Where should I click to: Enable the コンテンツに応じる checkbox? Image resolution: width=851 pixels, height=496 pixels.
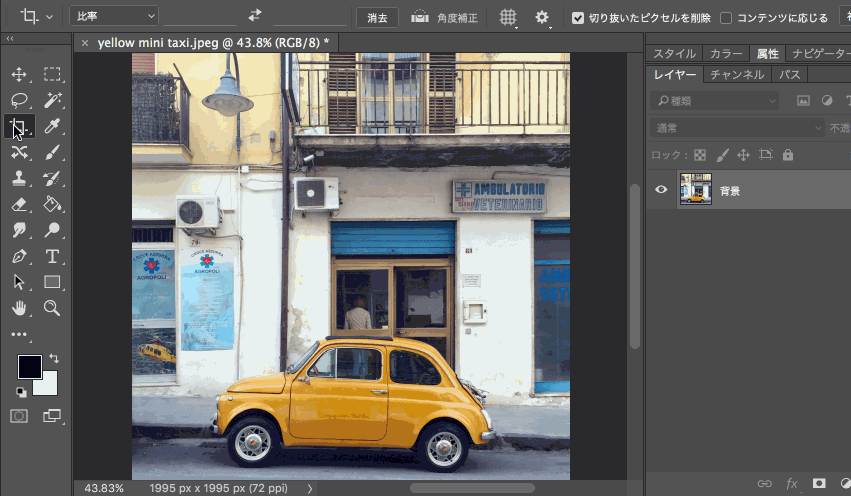(726, 18)
